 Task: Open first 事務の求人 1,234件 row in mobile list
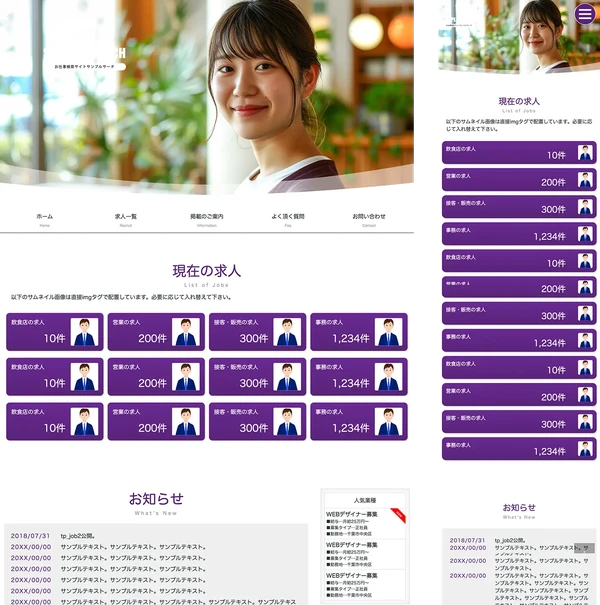click(x=519, y=234)
